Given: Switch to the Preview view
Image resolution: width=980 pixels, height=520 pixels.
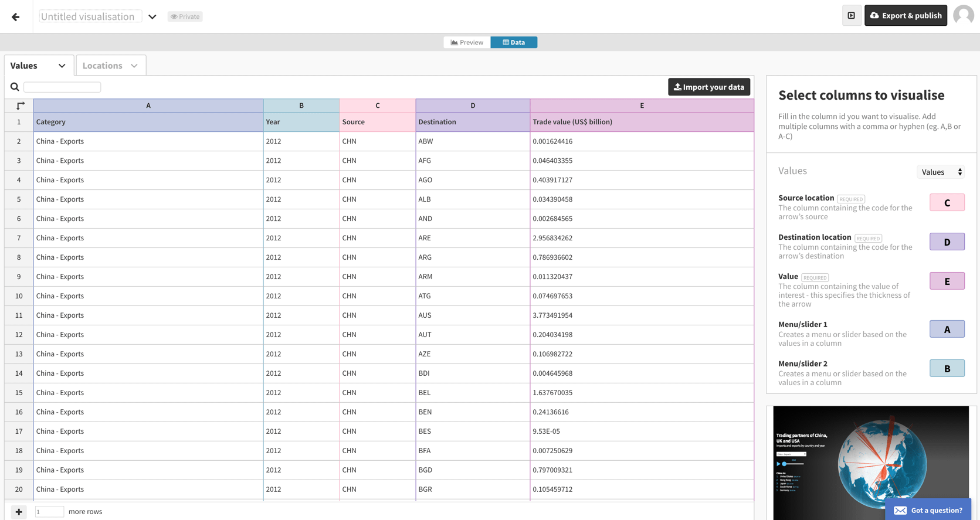Looking at the screenshot, I should tap(467, 42).
